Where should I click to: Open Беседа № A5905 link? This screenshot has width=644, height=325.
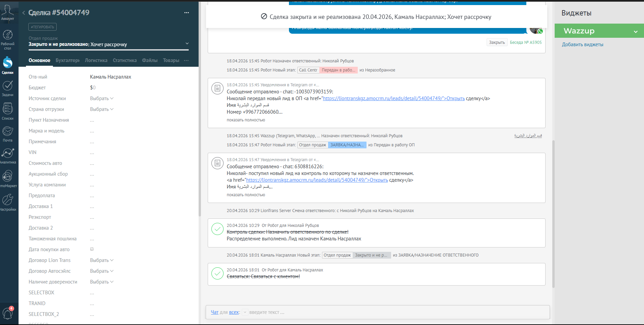click(526, 42)
